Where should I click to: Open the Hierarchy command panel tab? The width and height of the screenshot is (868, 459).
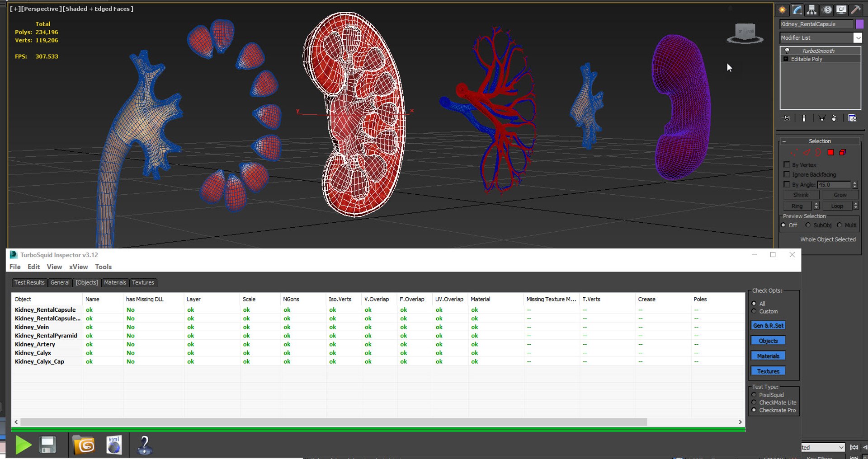point(812,9)
